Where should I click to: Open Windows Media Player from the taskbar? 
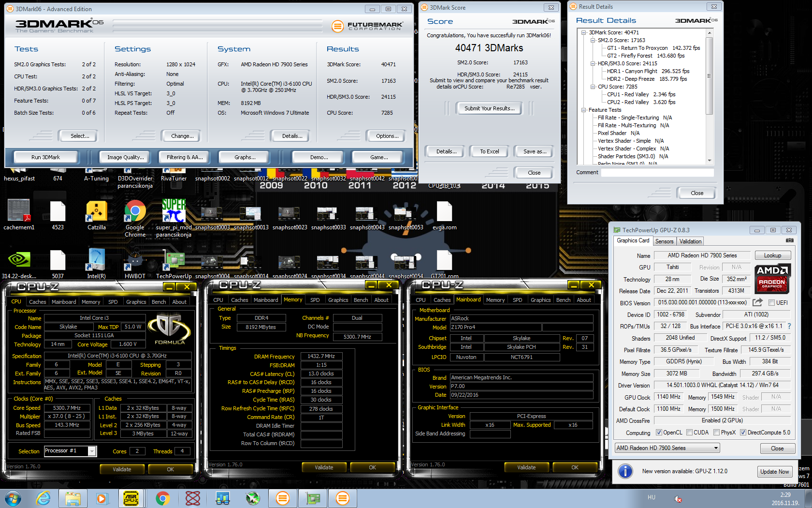(101, 498)
